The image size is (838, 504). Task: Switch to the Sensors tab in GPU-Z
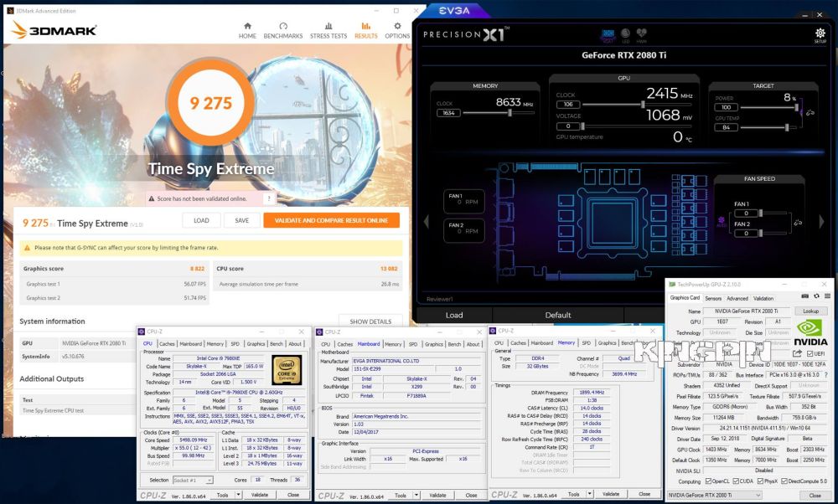tap(713, 298)
